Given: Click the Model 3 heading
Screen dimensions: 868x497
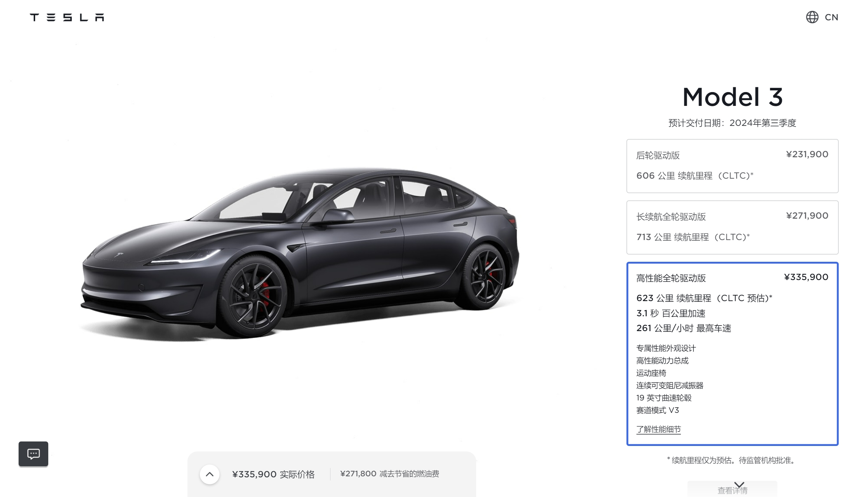Looking at the screenshot, I should click(733, 97).
